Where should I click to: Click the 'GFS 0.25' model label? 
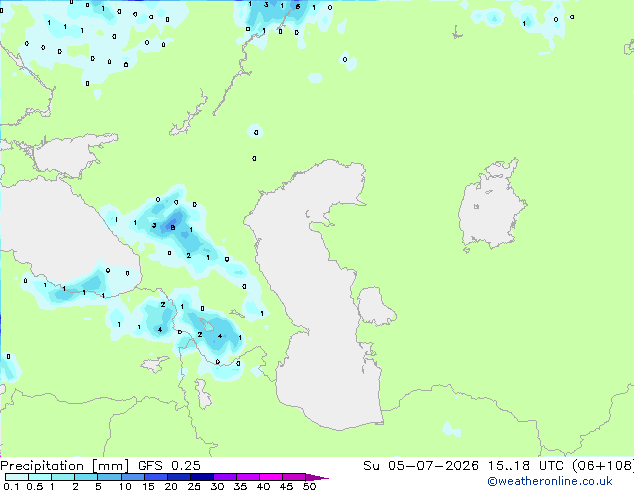pos(169,466)
